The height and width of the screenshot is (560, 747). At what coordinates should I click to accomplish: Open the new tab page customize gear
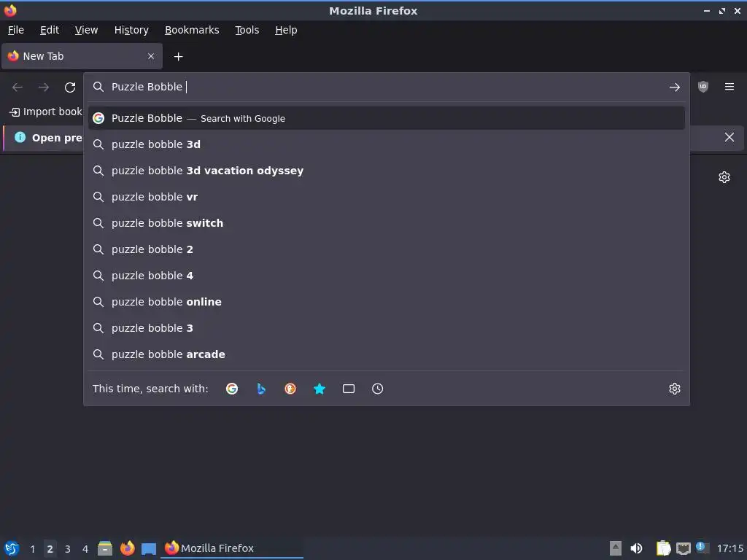pyautogui.click(x=724, y=177)
